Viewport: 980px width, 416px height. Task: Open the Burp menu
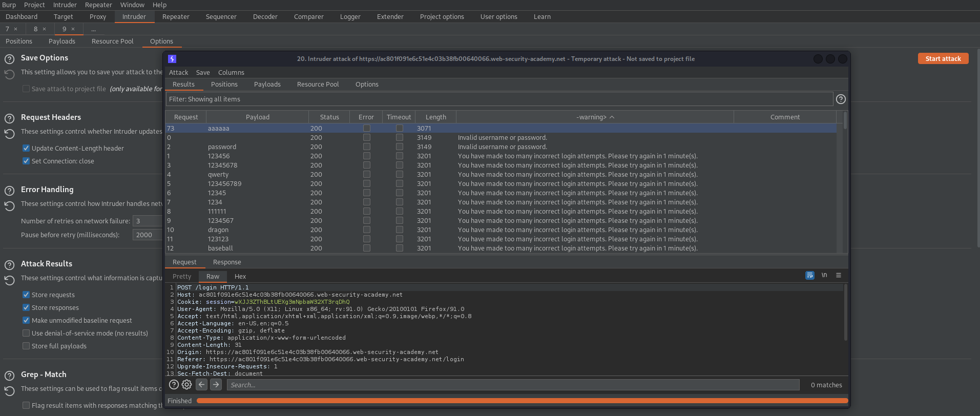[9, 5]
